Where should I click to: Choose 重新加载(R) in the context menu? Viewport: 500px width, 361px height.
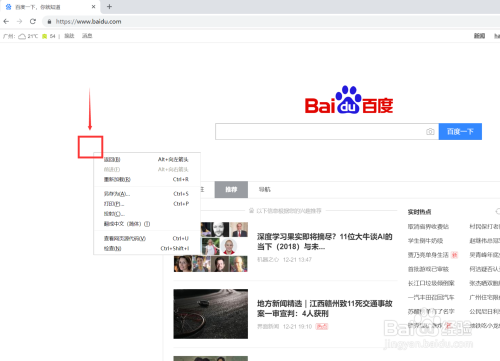147,179
